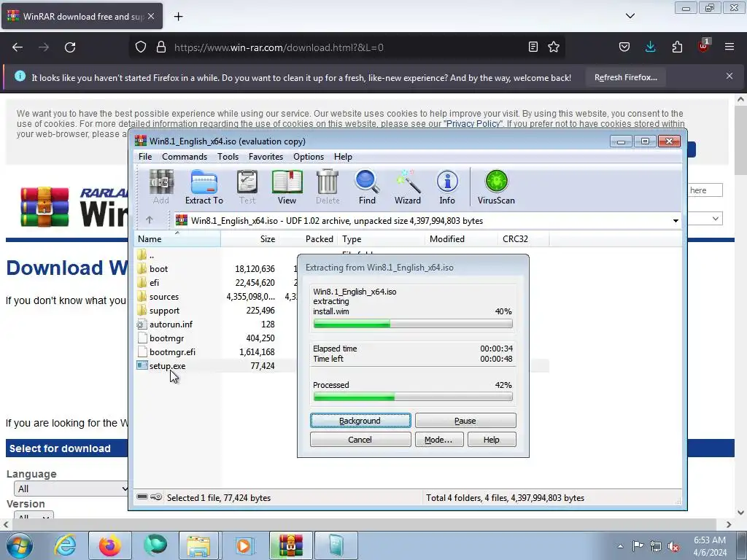The width and height of the screenshot is (747, 560).
Task: Show hidden system tray icons arrow
Action: [620, 545]
